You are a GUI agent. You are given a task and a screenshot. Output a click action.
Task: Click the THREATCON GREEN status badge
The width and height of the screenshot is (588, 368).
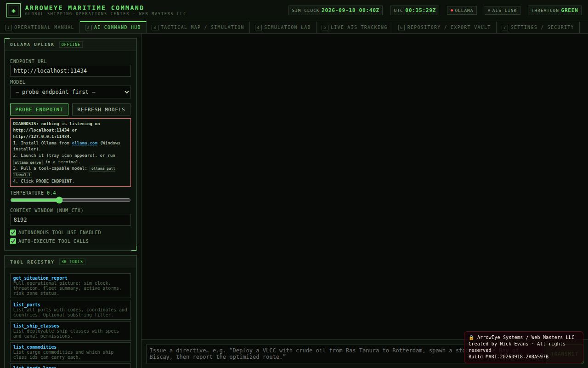tap(554, 10)
